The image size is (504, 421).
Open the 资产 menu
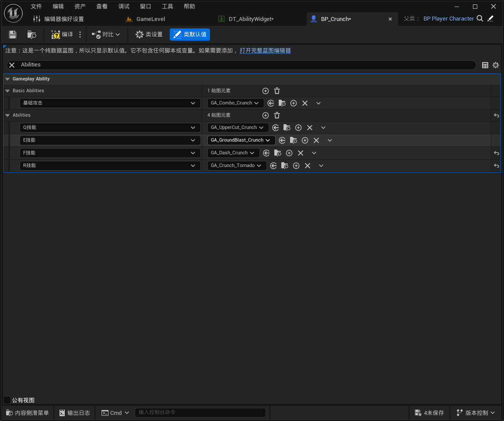[80, 7]
